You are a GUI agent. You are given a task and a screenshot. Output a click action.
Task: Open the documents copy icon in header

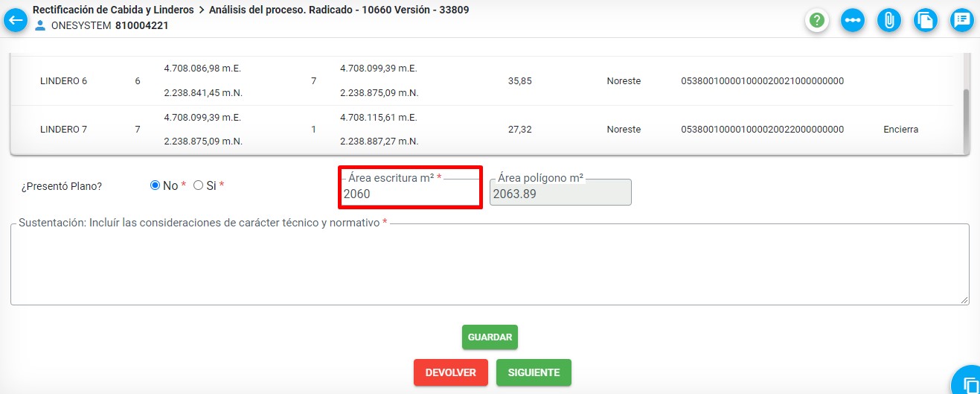(925, 20)
